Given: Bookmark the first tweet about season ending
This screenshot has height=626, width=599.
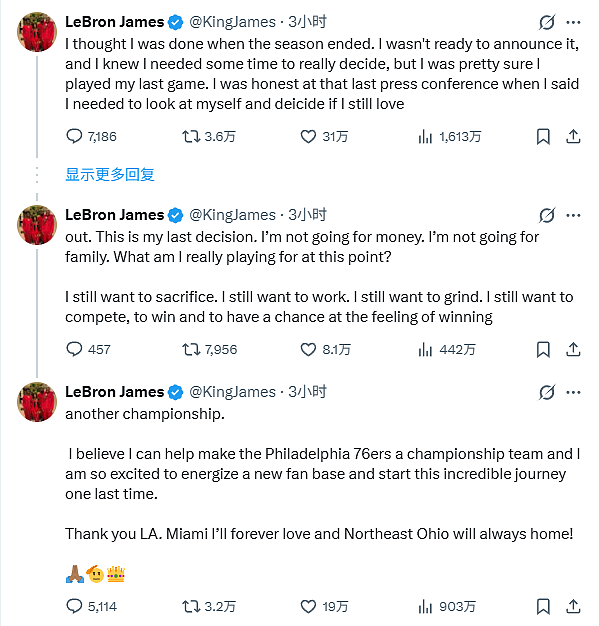Looking at the screenshot, I should [543, 137].
